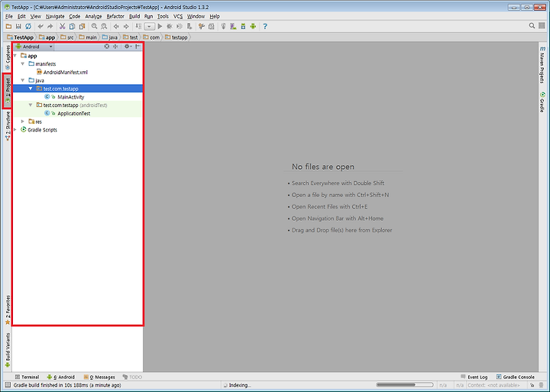
Task: Click the Paste clipboard icon
Action: coord(82,26)
